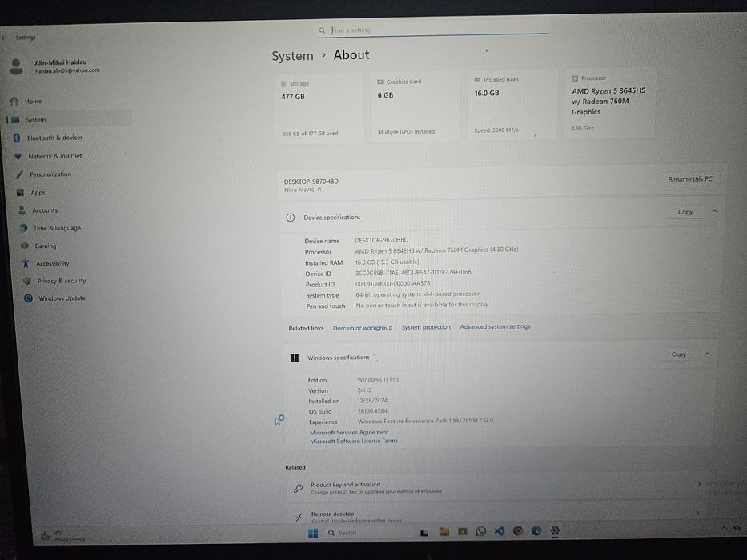Show hidden system tray icons
The width and height of the screenshot is (747, 560).
click(x=724, y=528)
